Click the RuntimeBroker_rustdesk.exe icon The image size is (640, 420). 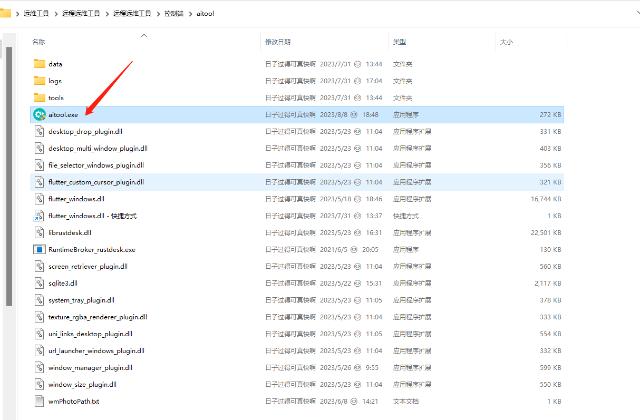[40, 249]
